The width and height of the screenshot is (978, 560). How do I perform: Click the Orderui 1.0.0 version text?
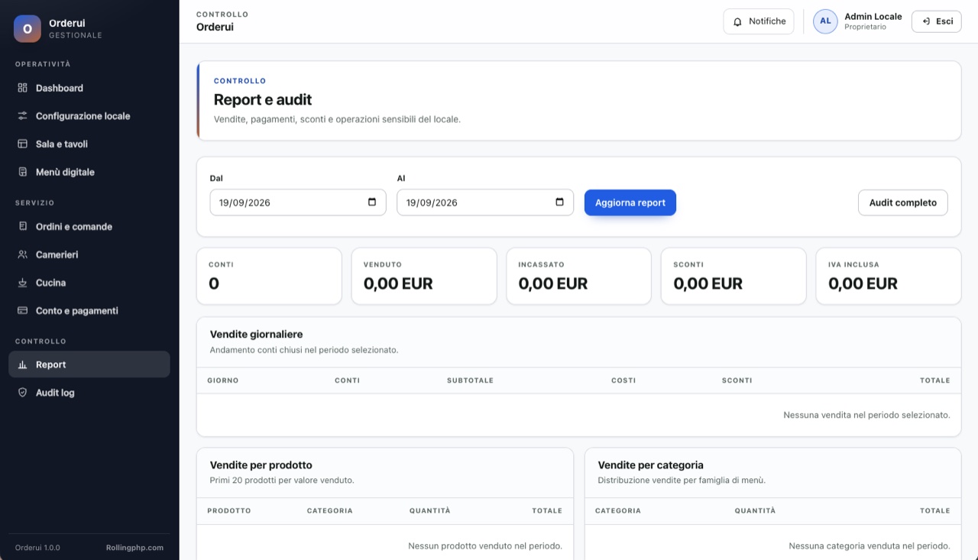point(37,548)
